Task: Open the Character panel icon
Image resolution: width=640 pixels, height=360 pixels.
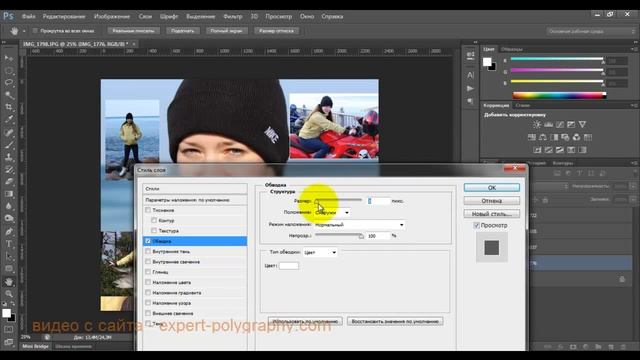Action: click(x=470, y=75)
